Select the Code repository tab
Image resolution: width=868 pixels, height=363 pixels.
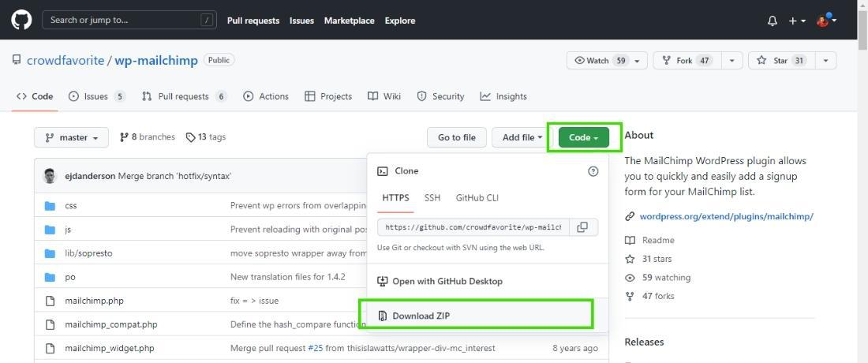35,96
